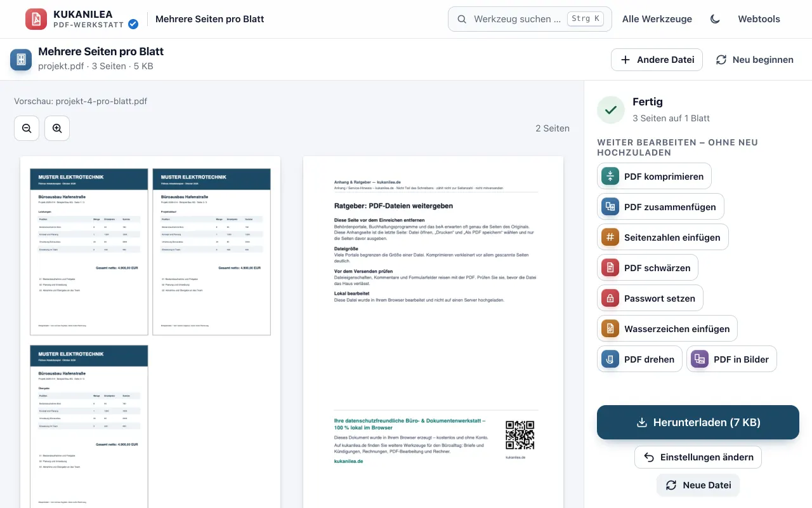Click Einstellungen ändern button
The image size is (812, 508).
coord(698,457)
